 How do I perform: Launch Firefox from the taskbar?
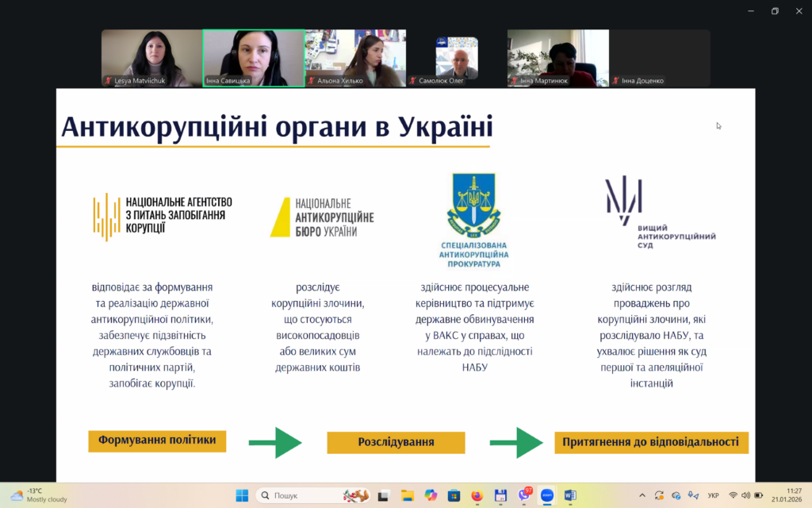[x=477, y=495]
